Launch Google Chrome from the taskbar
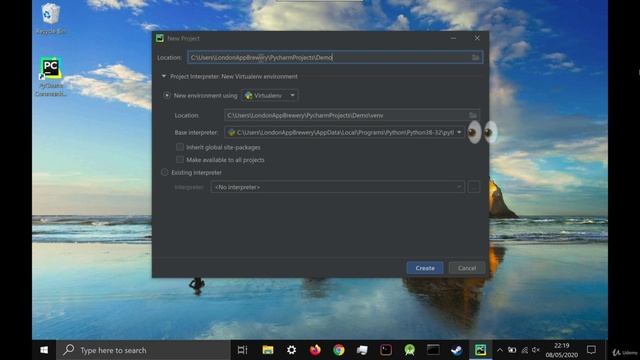This screenshot has height=360, width=640. pos(339,350)
